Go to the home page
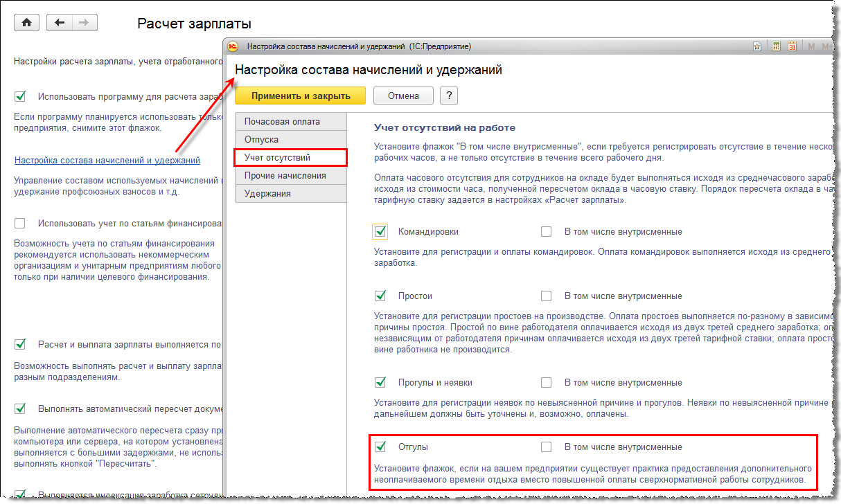 (x=26, y=23)
